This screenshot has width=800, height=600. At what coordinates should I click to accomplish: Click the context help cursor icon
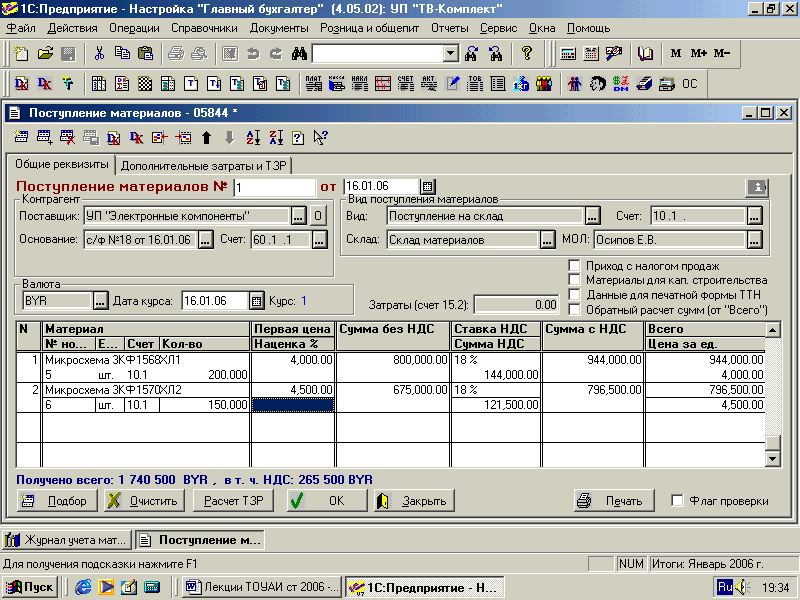point(321,137)
